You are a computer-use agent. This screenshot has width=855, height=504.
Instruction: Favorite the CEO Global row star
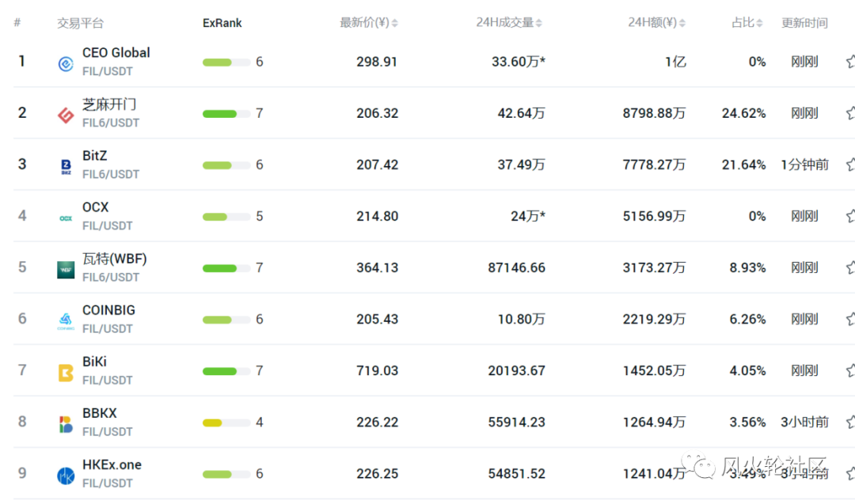(x=850, y=62)
